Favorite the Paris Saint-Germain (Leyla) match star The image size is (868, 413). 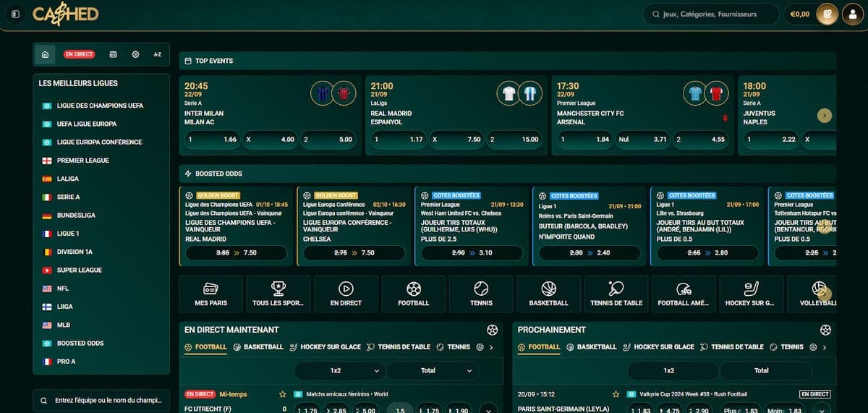616,394
